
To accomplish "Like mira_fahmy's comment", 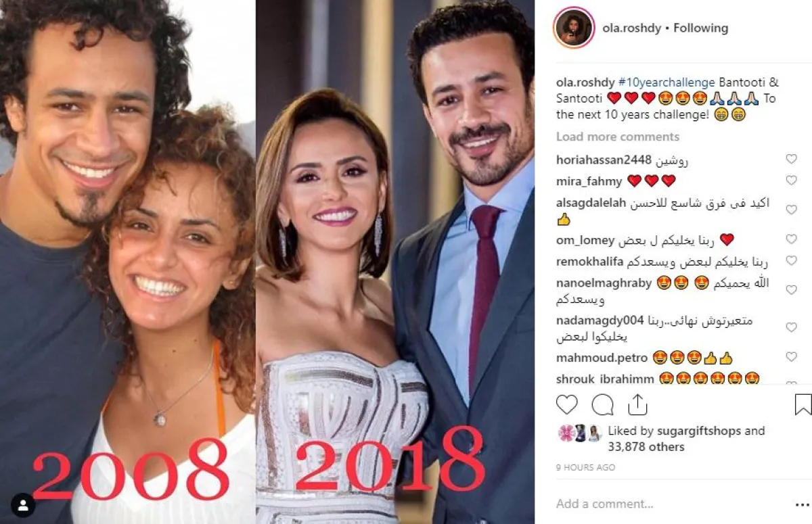I will (x=791, y=181).
